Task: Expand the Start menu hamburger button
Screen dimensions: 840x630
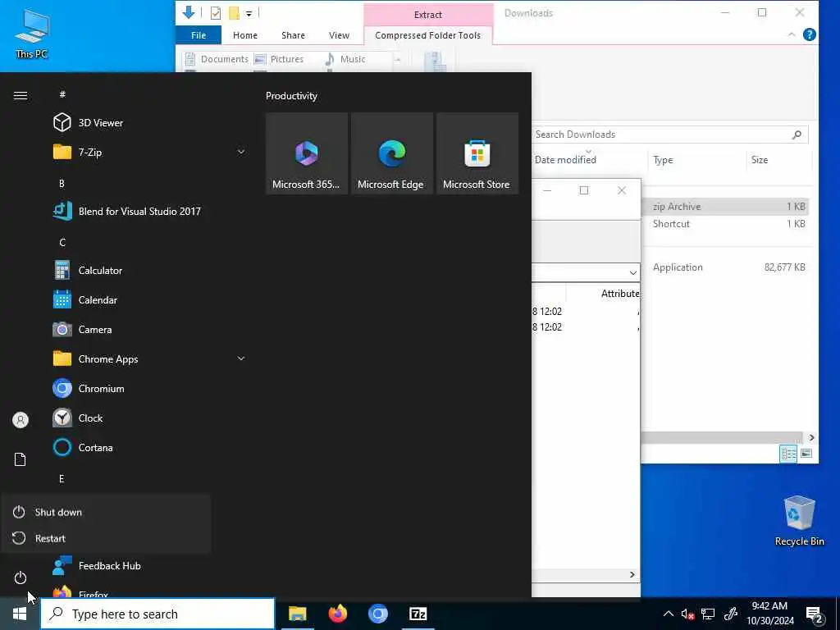Action: [x=21, y=95]
